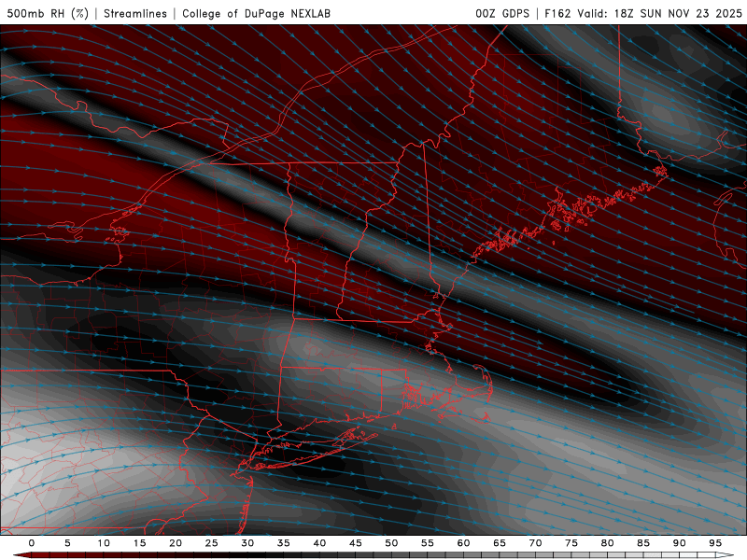Click the "Streamlines" label in header

point(135,13)
